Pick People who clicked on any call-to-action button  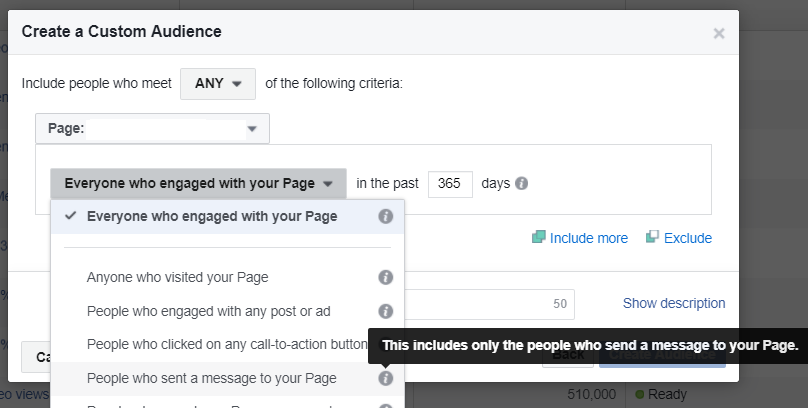227,344
